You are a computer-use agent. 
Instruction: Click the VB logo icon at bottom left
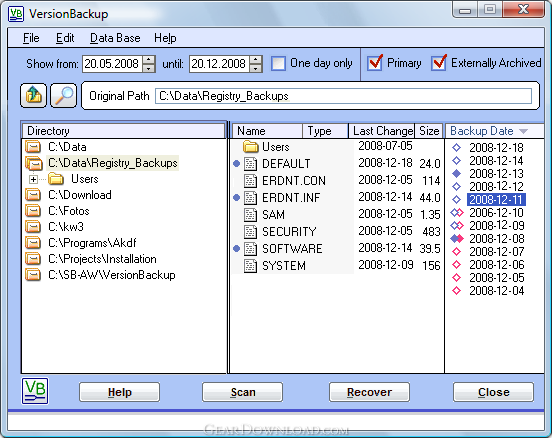[x=35, y=391]
